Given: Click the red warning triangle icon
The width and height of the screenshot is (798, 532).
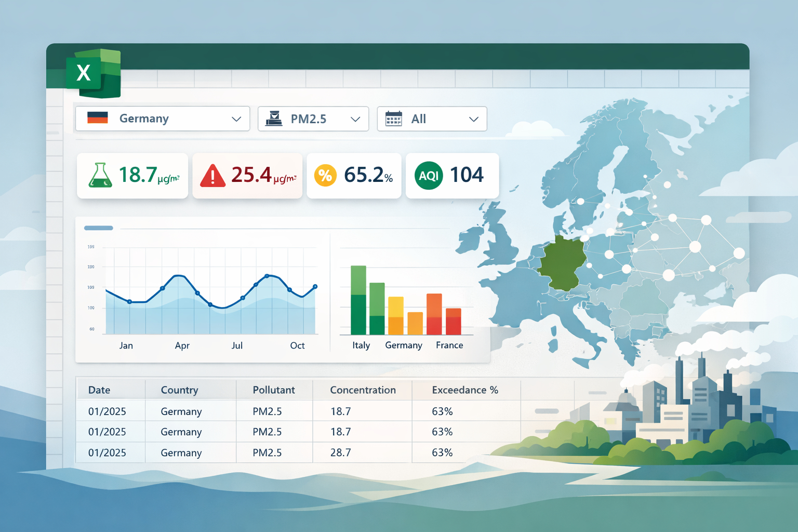Looking at the screenshot, I should click(x=212, y=176).
